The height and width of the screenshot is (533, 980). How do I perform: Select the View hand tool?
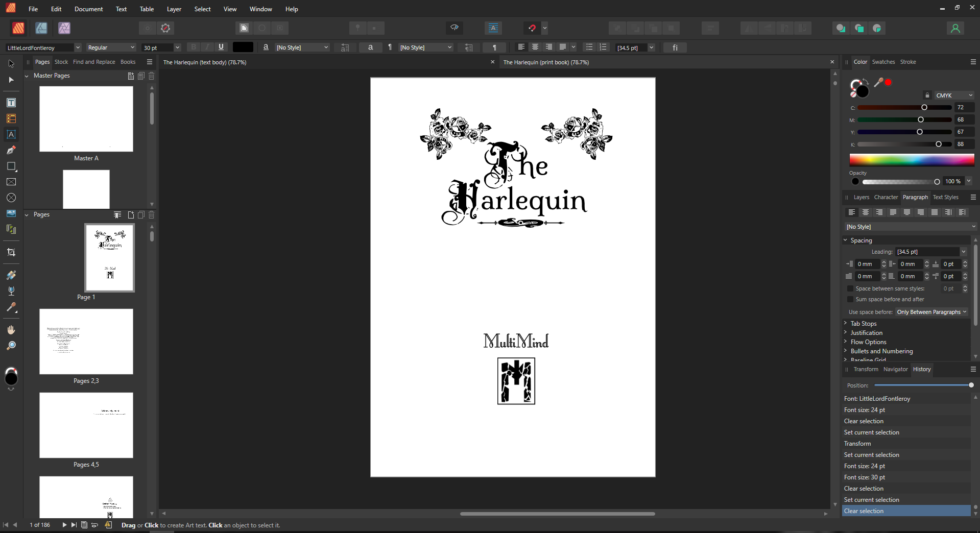(11, 329)
